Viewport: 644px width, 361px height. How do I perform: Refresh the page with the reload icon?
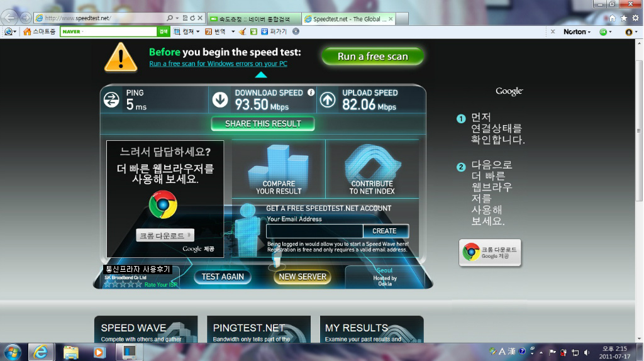[x=192, y=18]
